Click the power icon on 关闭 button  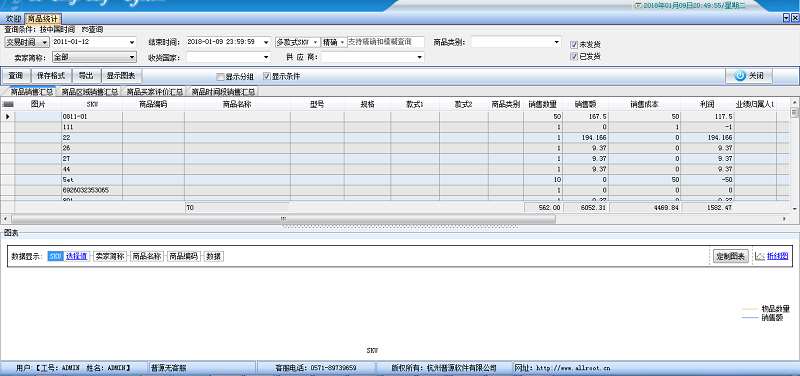tap(740, 76)
